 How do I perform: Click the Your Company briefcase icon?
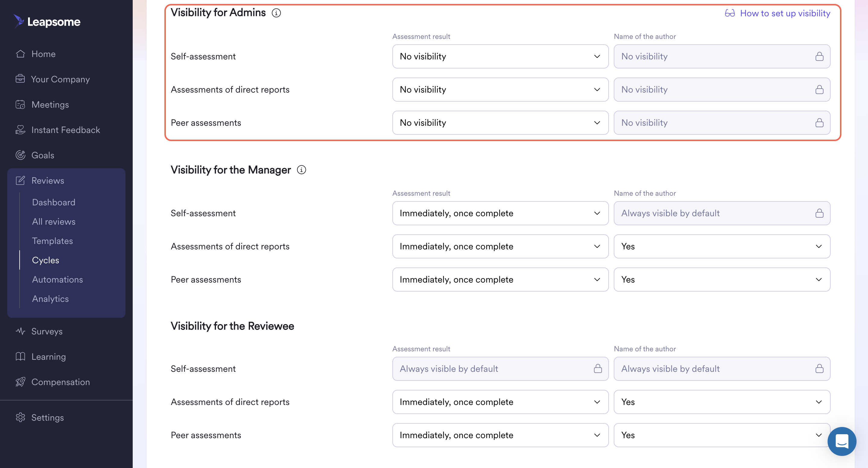pyautogui.click(x=20, y=79)
